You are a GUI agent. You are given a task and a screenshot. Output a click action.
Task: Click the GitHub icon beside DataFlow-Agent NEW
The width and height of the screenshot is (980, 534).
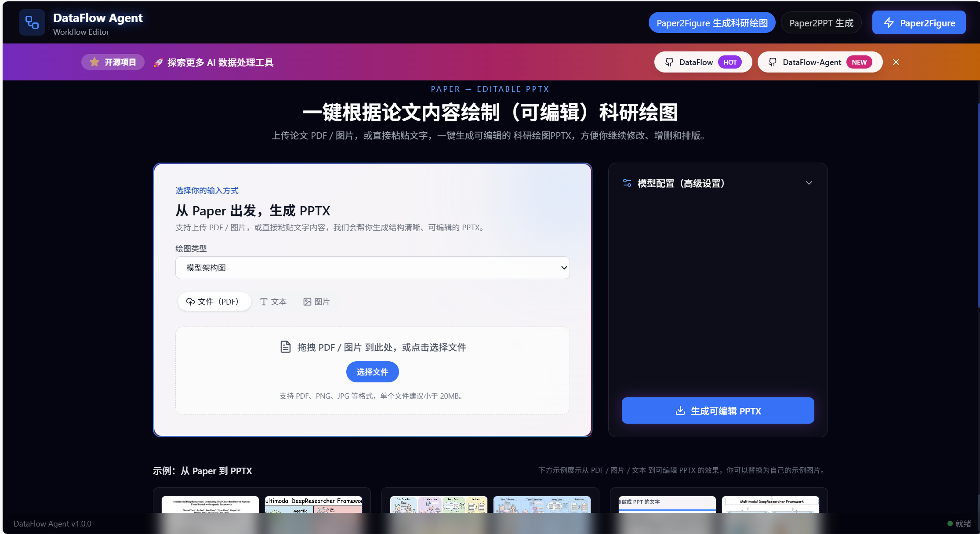(772, 62)
